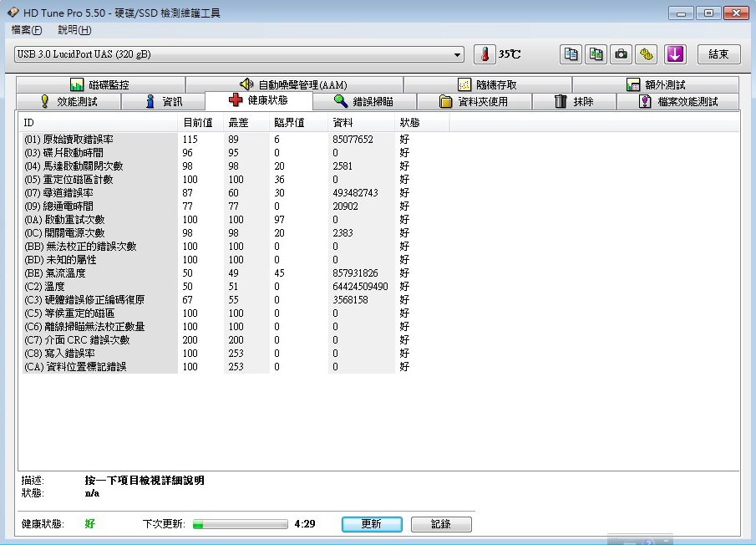The width and height of the screenshot is (756, 545).
Task: Open the 檔案(F) menu
Action: pyautogui.click(x=27, y=30)
